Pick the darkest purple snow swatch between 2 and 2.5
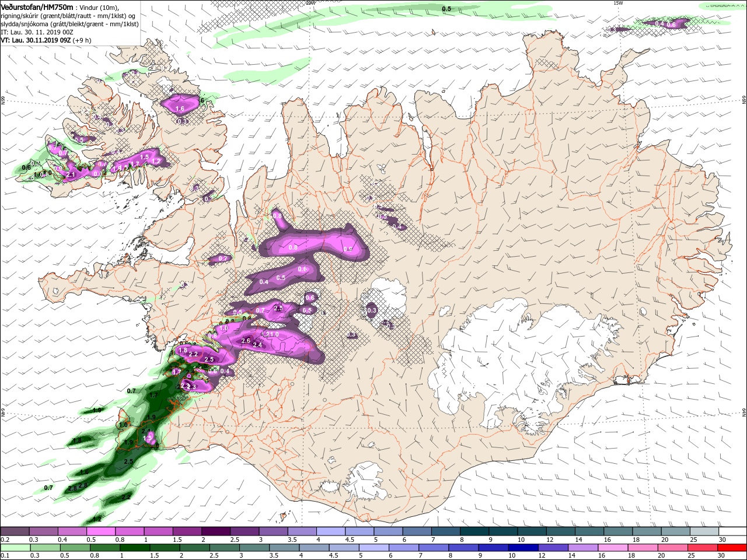Screen dimensions: 747x560 [x=215, y=531]
